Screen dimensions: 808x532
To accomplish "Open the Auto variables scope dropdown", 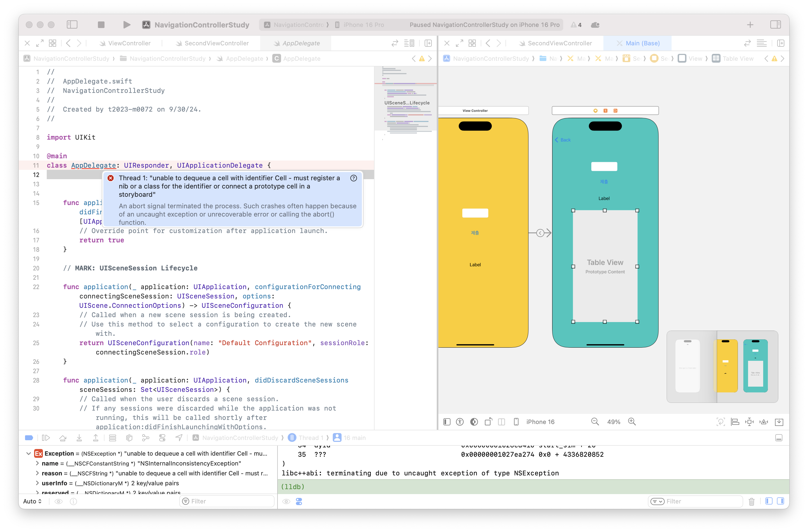I will 32,501.
